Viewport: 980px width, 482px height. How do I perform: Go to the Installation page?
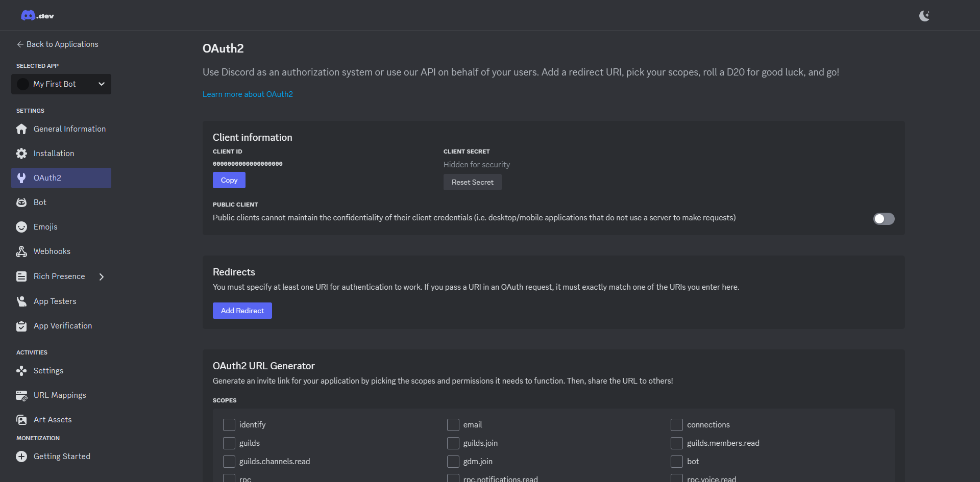pyautogui.click(x=61, y=154)
